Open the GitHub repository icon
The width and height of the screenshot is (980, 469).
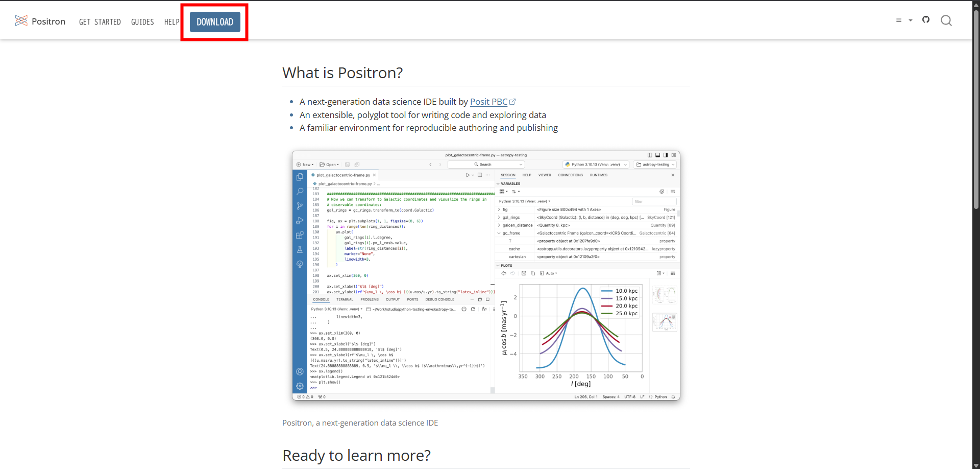[x=926, y=20]
